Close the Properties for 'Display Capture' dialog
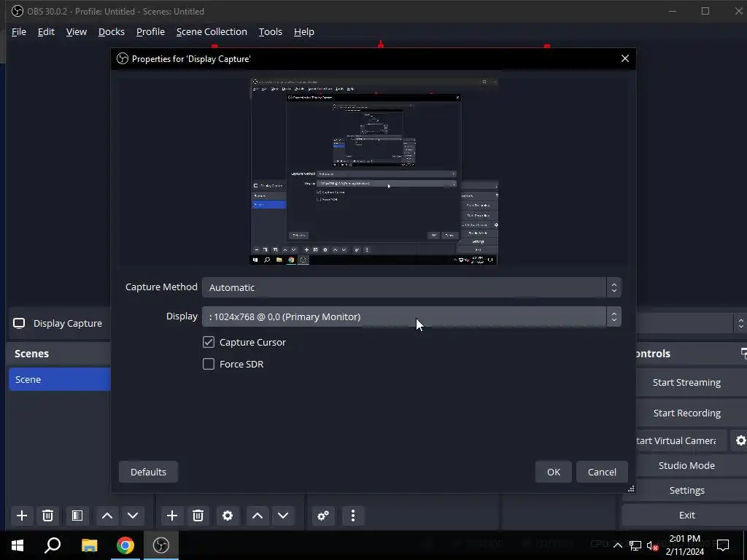Image resolution: width=747 pixels, height=560 pixels. (625, 58)
